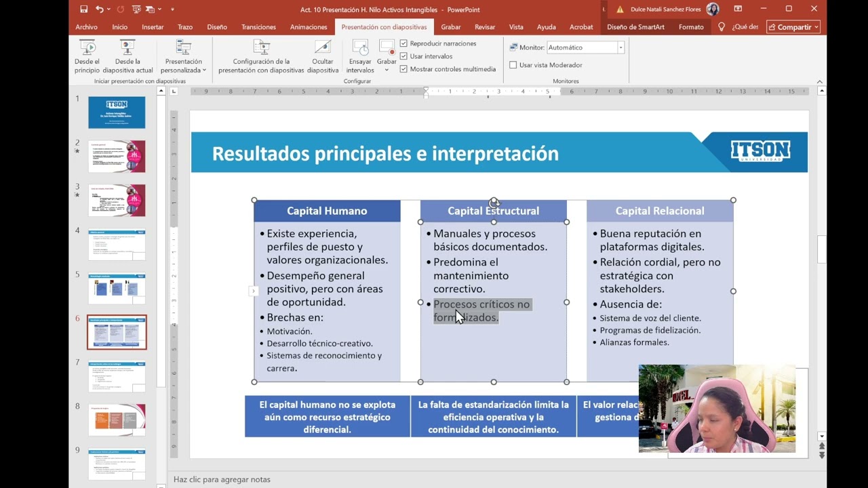Select slide 5 thumbnail
Image resolution: width=868 pixels, height=488 pixels.
[117, 289]
